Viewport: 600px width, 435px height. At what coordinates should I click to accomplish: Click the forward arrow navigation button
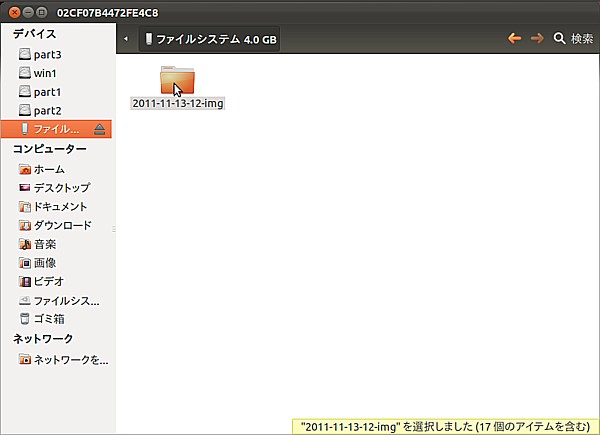pos(537,38)
